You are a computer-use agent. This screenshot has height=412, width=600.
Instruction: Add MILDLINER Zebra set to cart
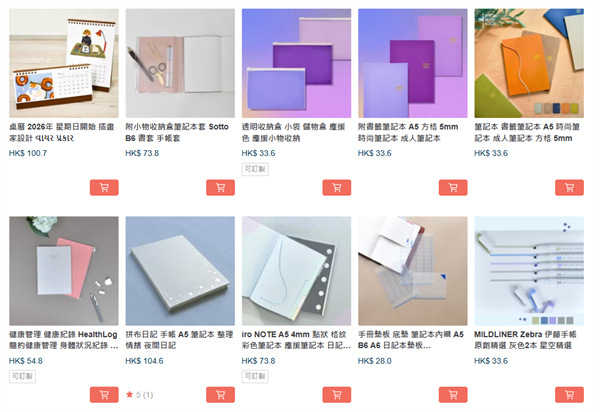(x=569, y=395)
